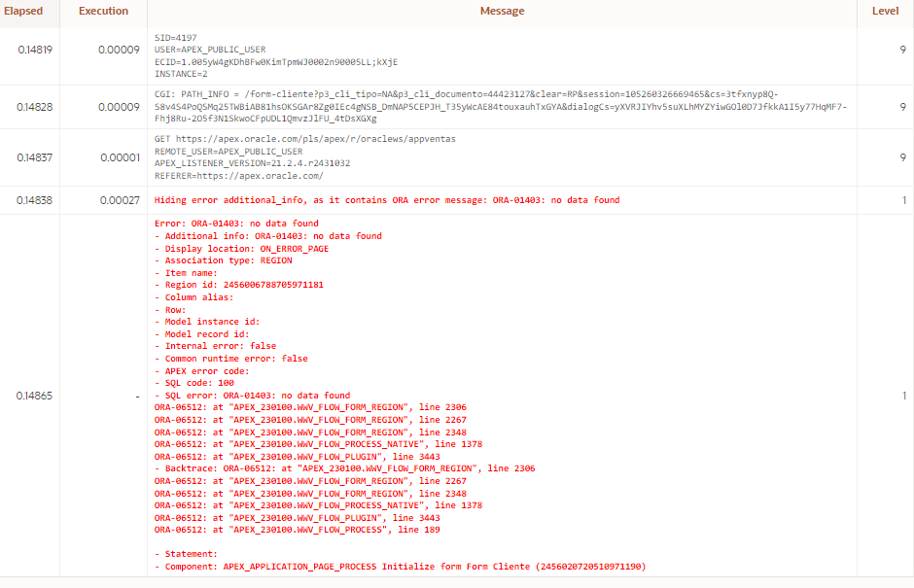Click the 'Hiding error additional_info' message
Screen dimensions: 914x588
click(x=386, y=200)
